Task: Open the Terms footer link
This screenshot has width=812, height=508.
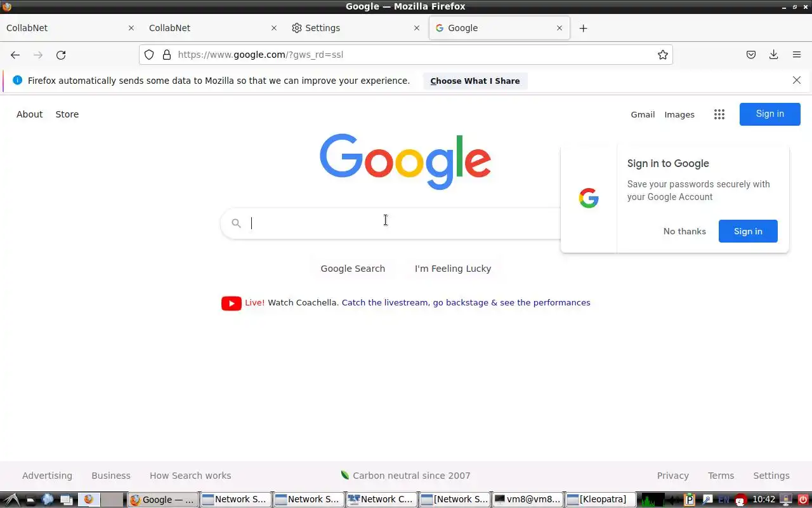Action: pyautogui.click(x=721, y=476)
